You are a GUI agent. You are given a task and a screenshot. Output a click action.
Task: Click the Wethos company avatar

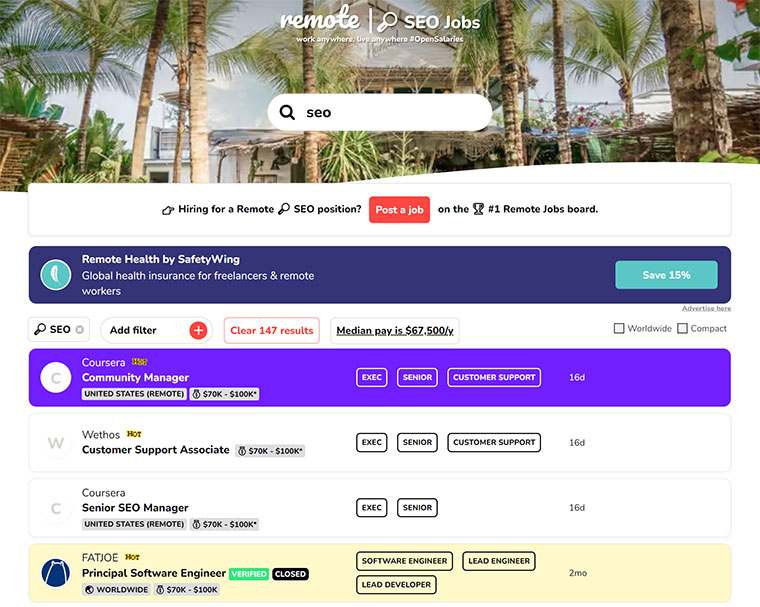pyautogui.click(x=56, y=443)
